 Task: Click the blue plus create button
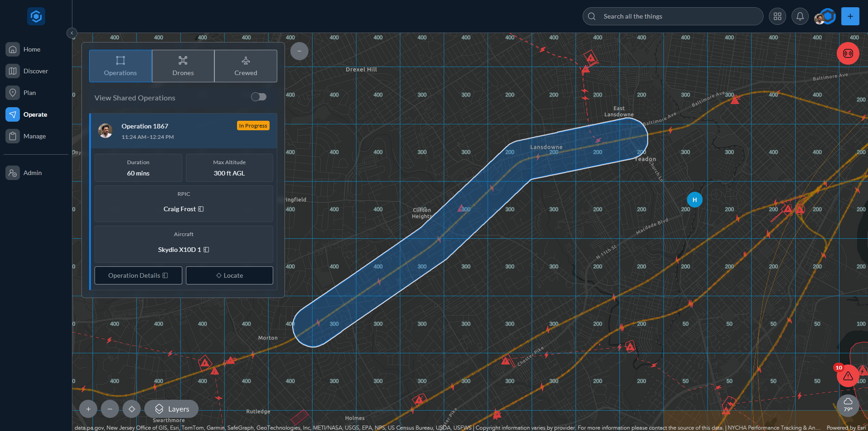[850, 16]
